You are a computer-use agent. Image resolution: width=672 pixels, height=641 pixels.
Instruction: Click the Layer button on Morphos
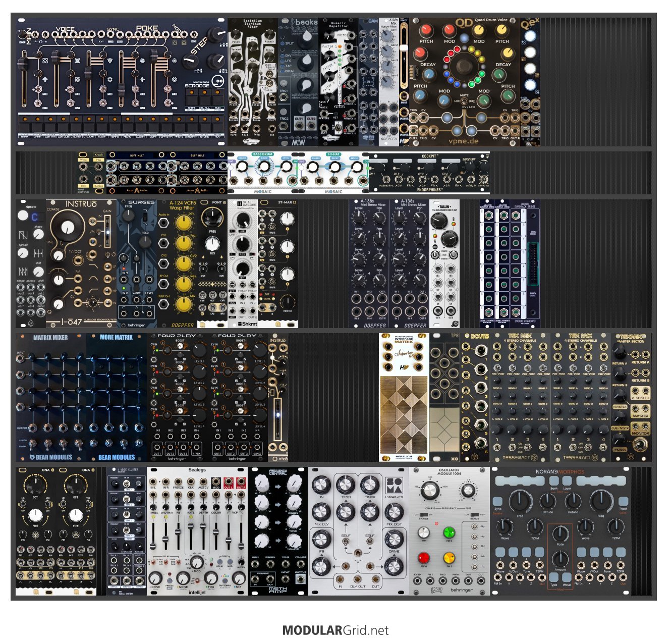point(567,482)
